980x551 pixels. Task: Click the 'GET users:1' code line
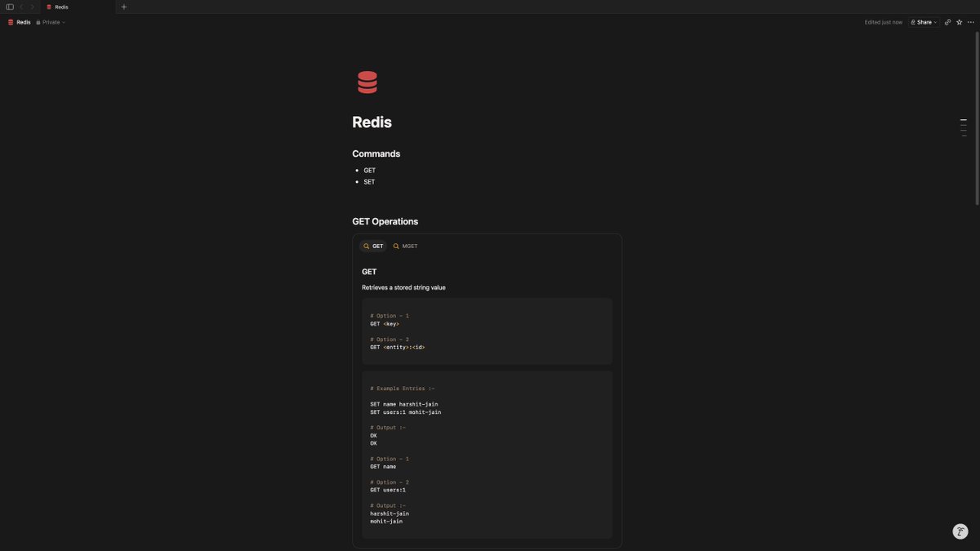click(x=388, y=491)
